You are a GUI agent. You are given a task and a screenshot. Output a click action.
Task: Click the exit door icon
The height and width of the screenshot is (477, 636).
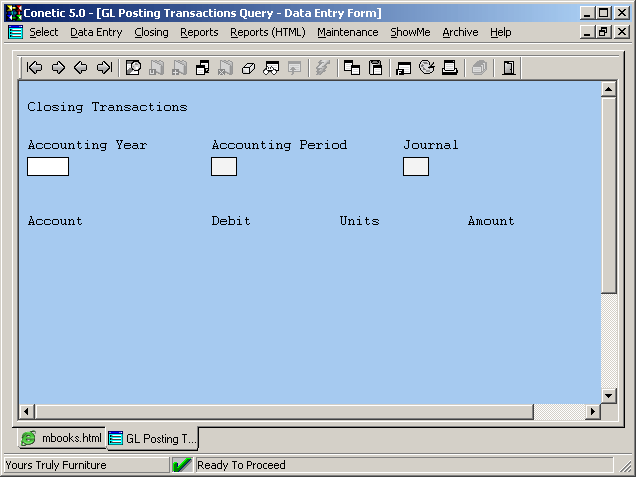pyautogui.click(x=509, y=68)
